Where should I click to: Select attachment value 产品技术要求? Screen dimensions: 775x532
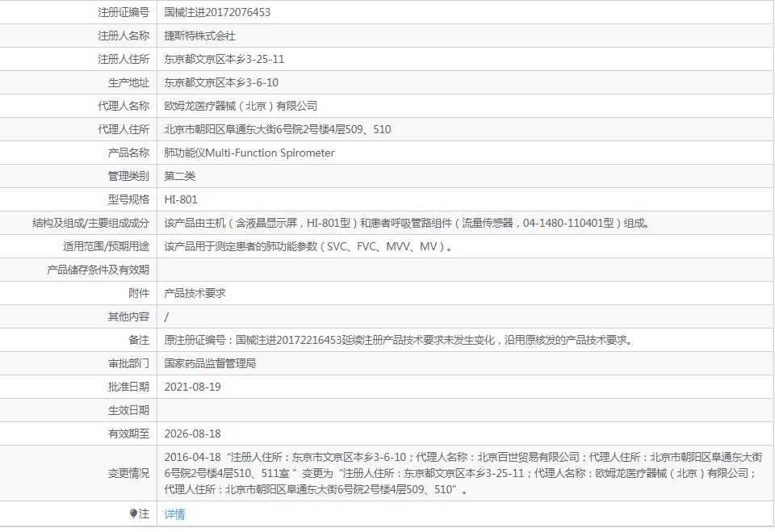(x=195, y=293)
